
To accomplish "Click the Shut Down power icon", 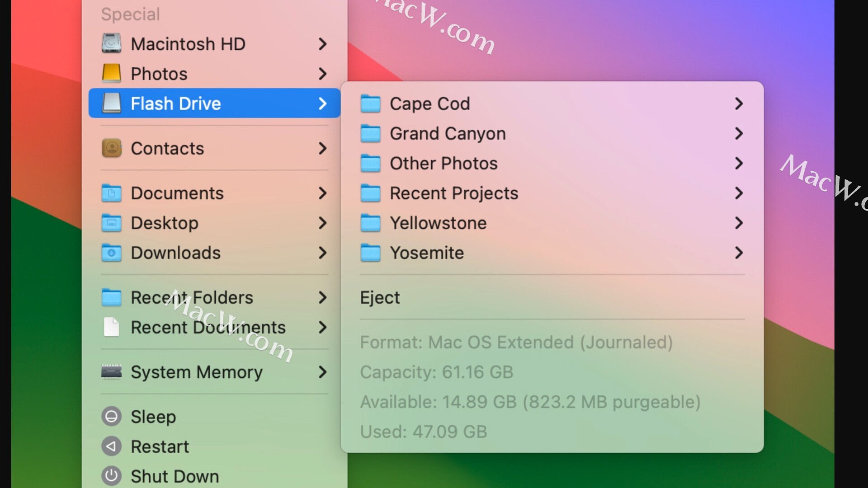I will click(x=111, y=476).
